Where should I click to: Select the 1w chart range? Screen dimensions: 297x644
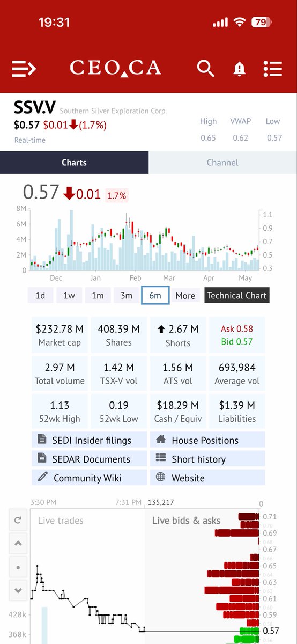point(69,295)
